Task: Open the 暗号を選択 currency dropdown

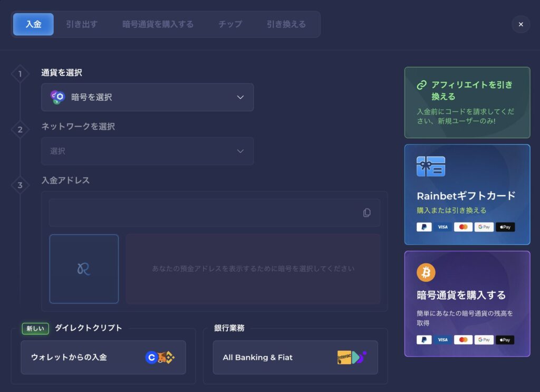Action: click(x=147, y=97)
